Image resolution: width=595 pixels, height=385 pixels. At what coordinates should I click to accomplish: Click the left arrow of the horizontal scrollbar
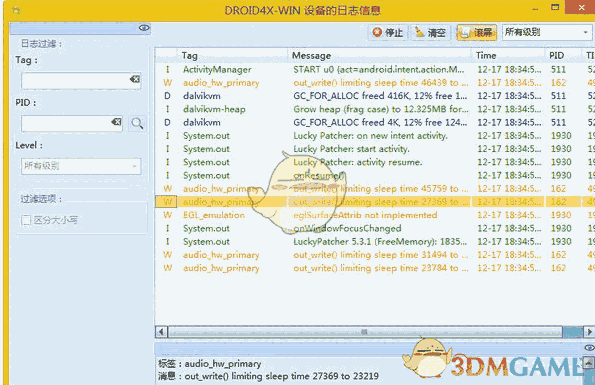pyautogui.click(x=161, y=332)
